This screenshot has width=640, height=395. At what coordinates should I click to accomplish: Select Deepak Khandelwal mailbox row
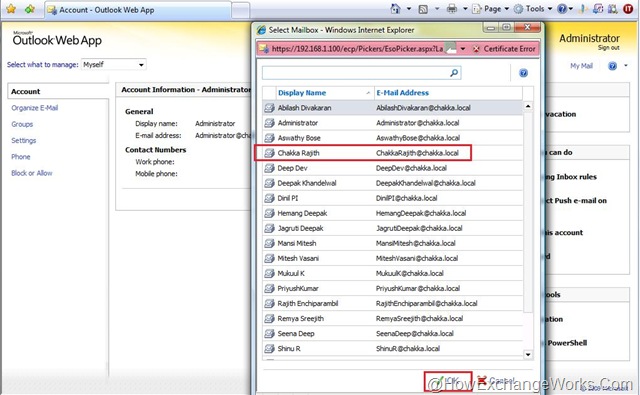[x=392, y=184]
